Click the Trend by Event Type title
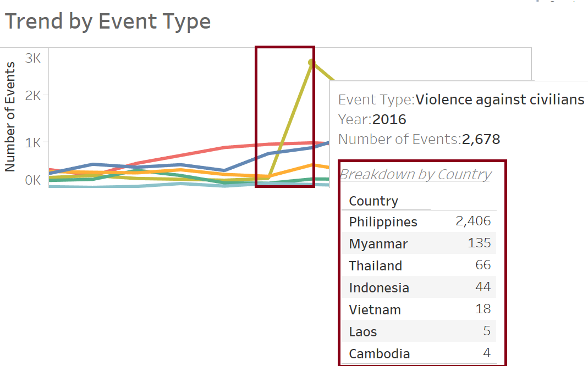Viewport: 588px width, 366px height. tap(108, 21)
